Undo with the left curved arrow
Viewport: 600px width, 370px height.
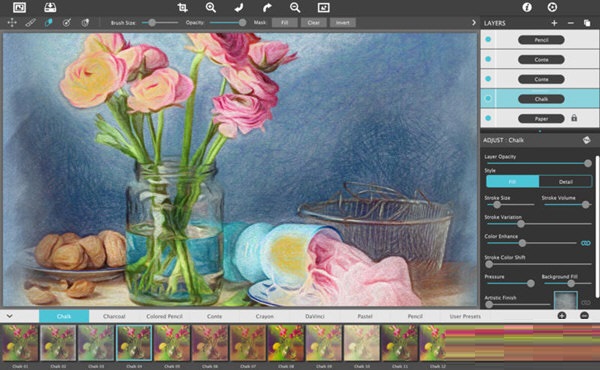pos(239,8)
